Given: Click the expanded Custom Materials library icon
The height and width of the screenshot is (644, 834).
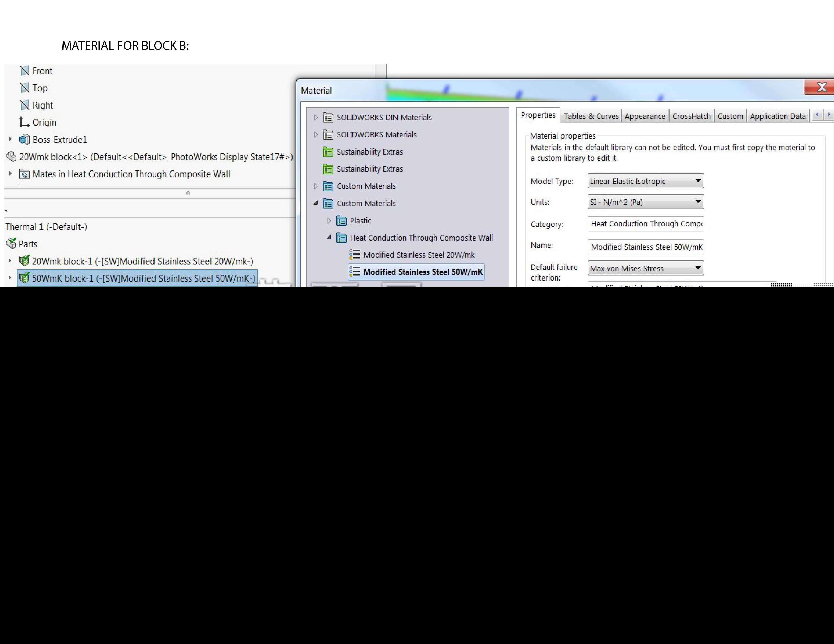Looking at the screenshot, I should (328, 203).
